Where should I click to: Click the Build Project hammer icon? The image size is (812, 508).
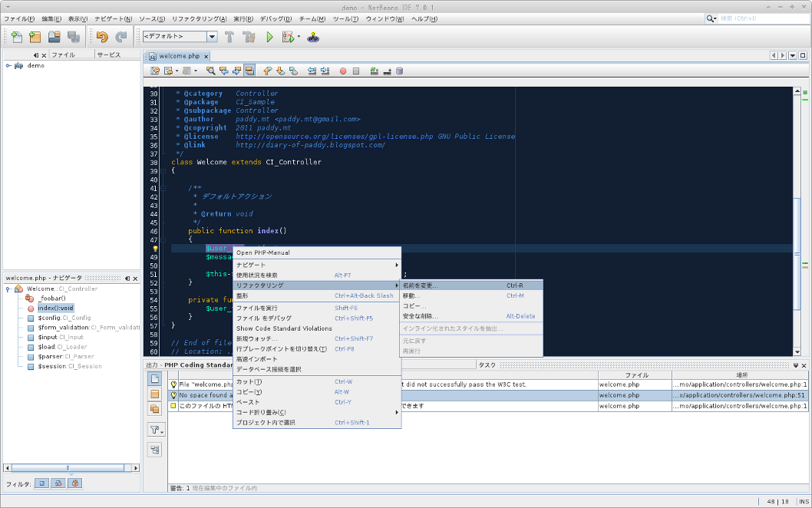pos(229,37)
